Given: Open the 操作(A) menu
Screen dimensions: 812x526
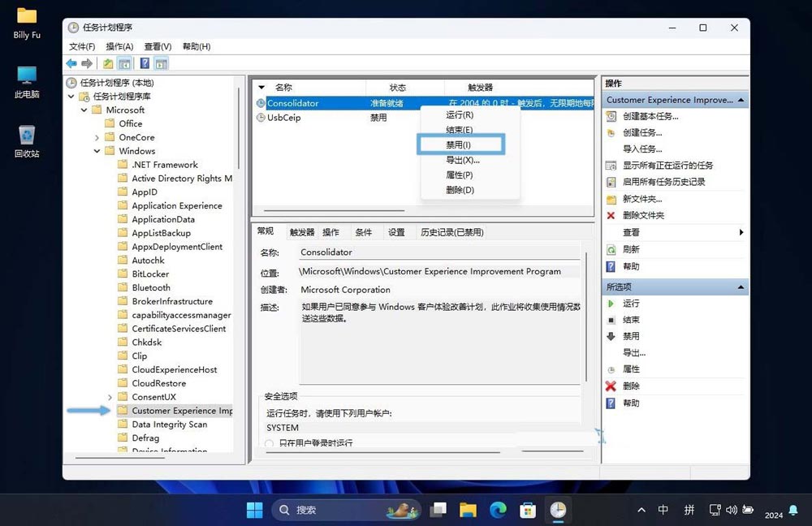Looking at the screenshot, I should pos(119,46).
